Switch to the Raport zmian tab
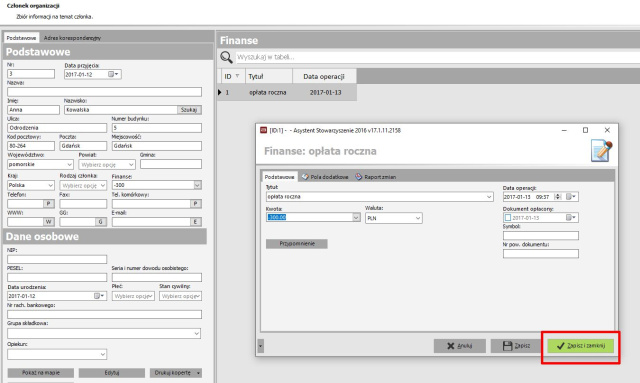The width and height of the screenshot is (640, 383). pyautogui.click(x=376, y=177)
